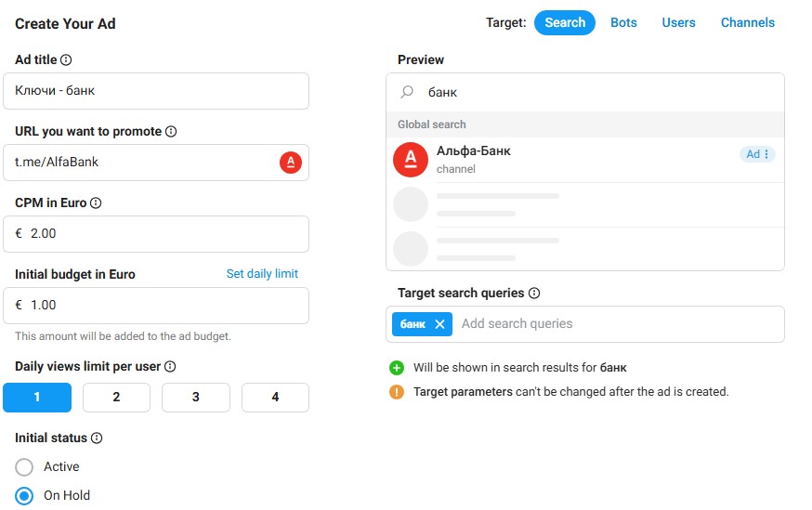812x510 pixels.
Task: Click the Target search queries info icon
Action: [534, 294]
